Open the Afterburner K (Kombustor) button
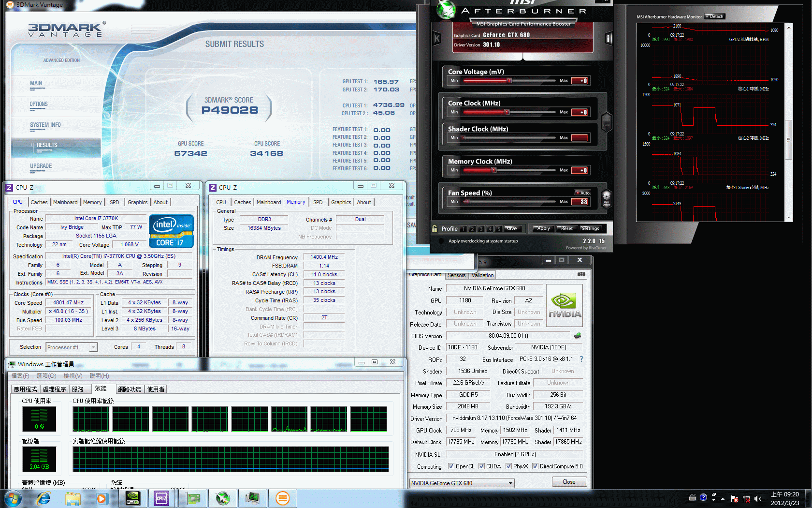Screen dimensions: 812x508 click(437, 38)
